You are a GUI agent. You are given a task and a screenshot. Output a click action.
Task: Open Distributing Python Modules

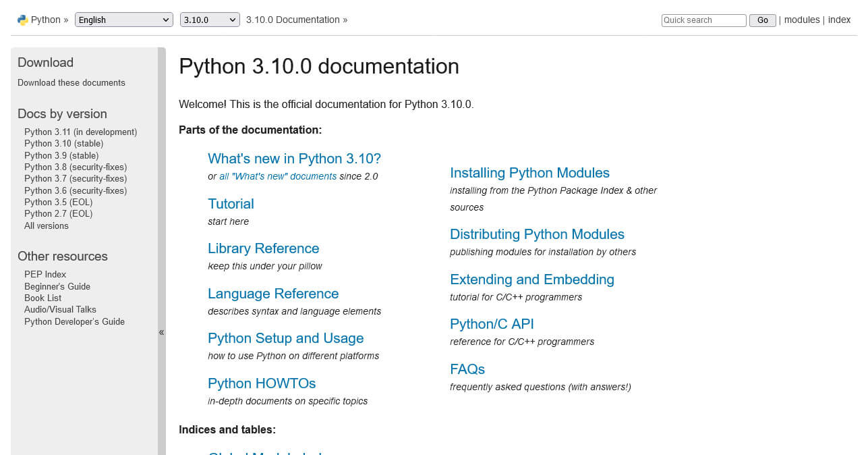pos(538,234)
